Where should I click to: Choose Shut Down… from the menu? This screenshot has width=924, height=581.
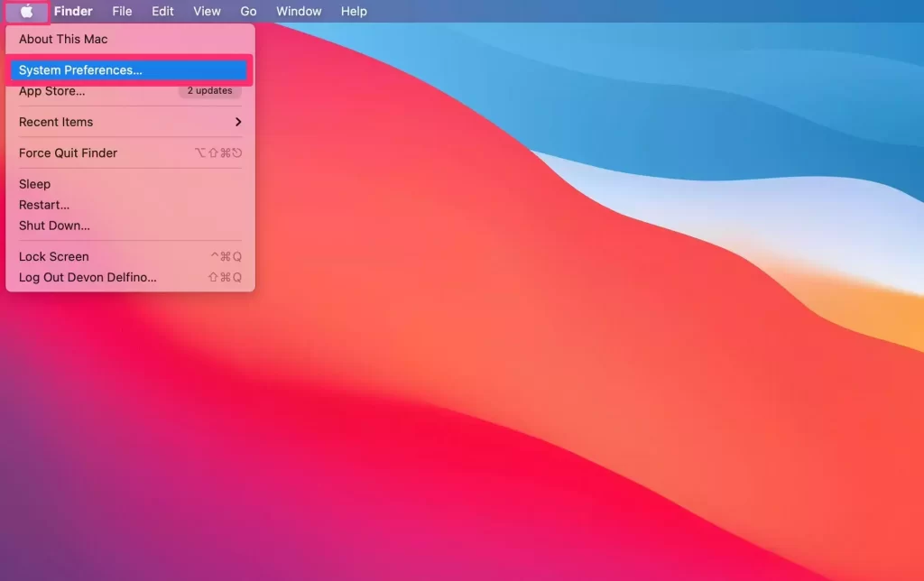point(54,226)
